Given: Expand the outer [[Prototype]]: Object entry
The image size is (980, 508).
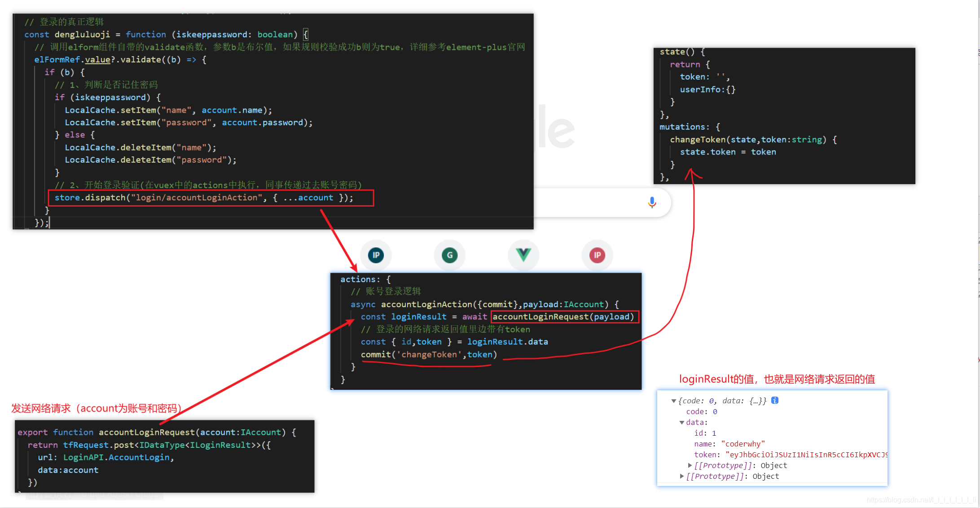Looking at the screenshot, I should (x=682, y=476).
